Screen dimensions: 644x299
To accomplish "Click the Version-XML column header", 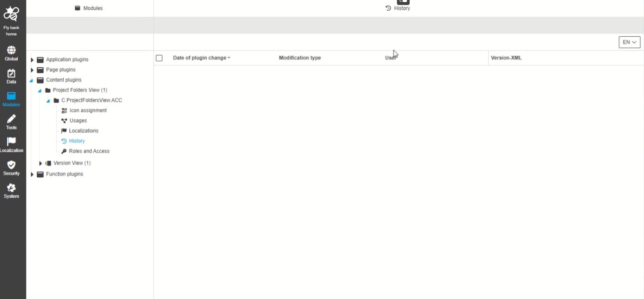I will pos(506,58).
